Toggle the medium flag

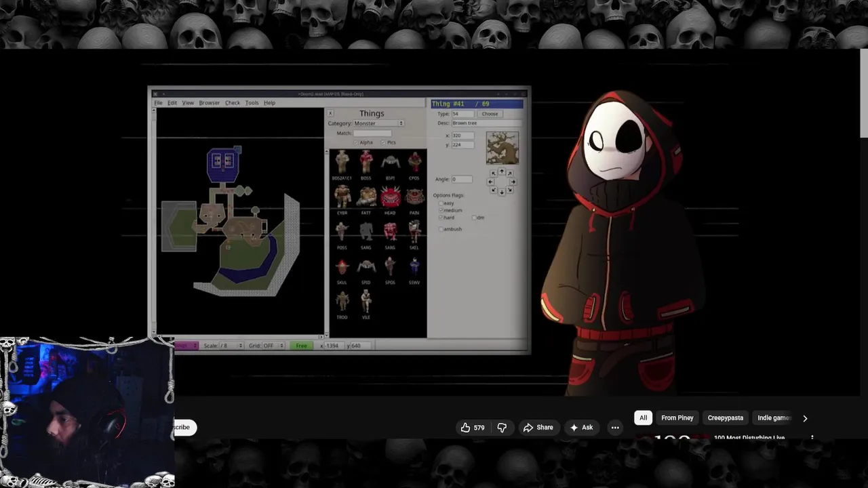[x=441, y=210]
